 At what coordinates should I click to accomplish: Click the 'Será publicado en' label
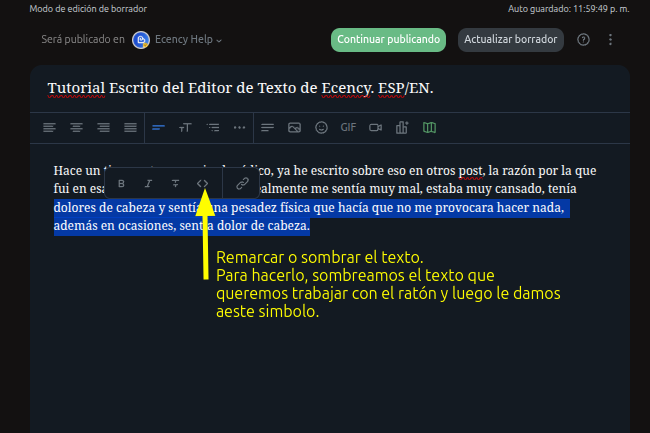[x=83, y=39]
